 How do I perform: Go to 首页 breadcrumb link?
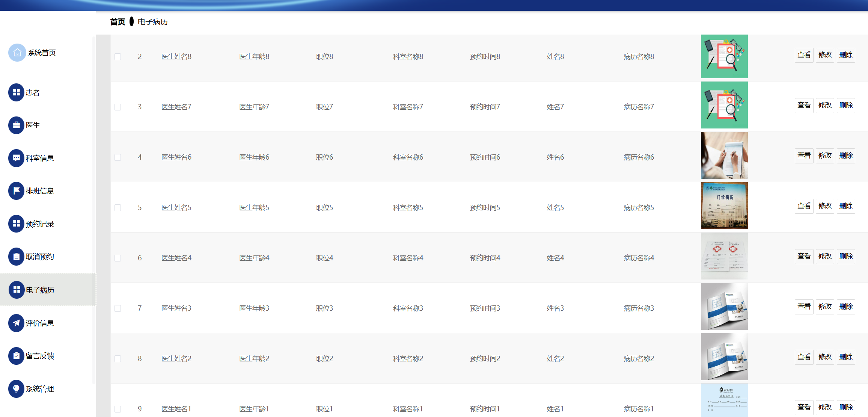pyautogui.click(x=118, y=22)
